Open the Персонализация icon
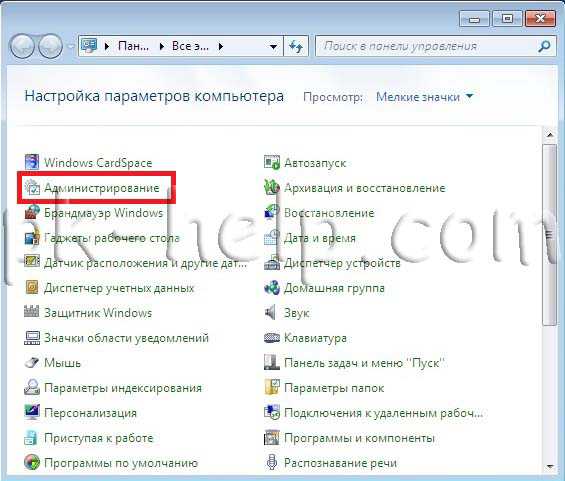Viewport: 565px width, 481px height. (32, 413)
